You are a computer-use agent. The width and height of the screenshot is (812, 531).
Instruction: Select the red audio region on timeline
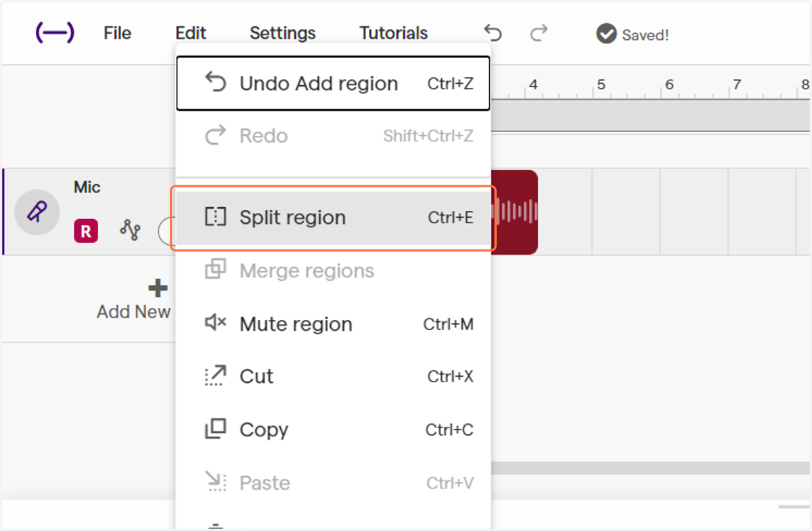514,212
